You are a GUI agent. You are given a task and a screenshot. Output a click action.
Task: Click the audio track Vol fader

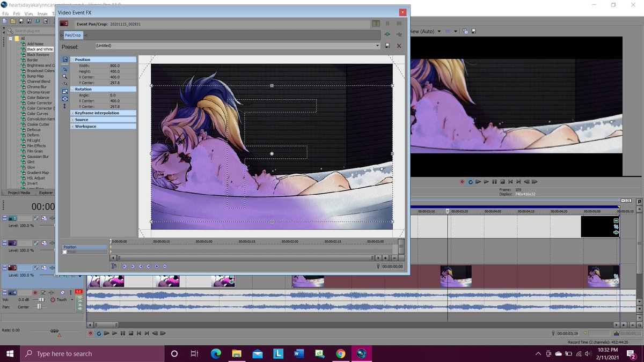[40, 299]
